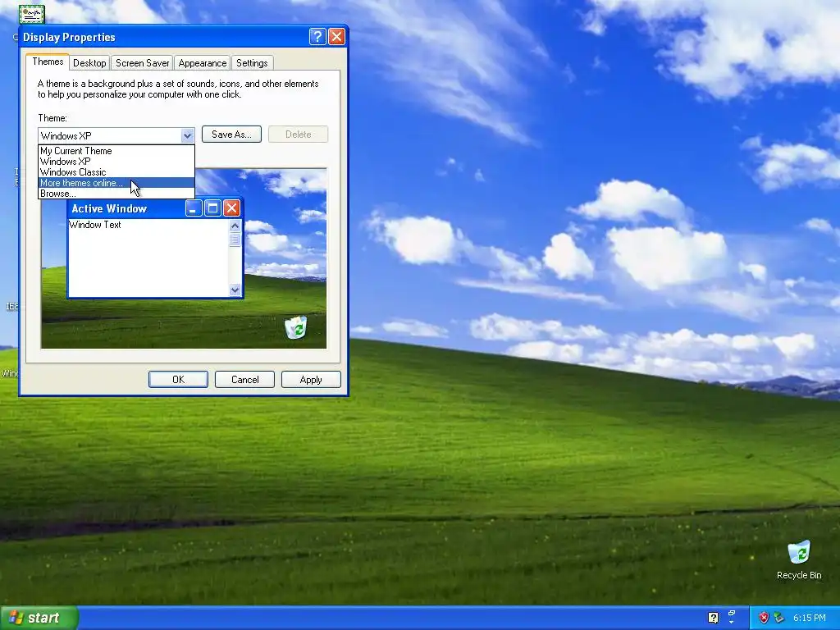Close the Display Properties dialog

pyautogui.click(x=336, y=36)
